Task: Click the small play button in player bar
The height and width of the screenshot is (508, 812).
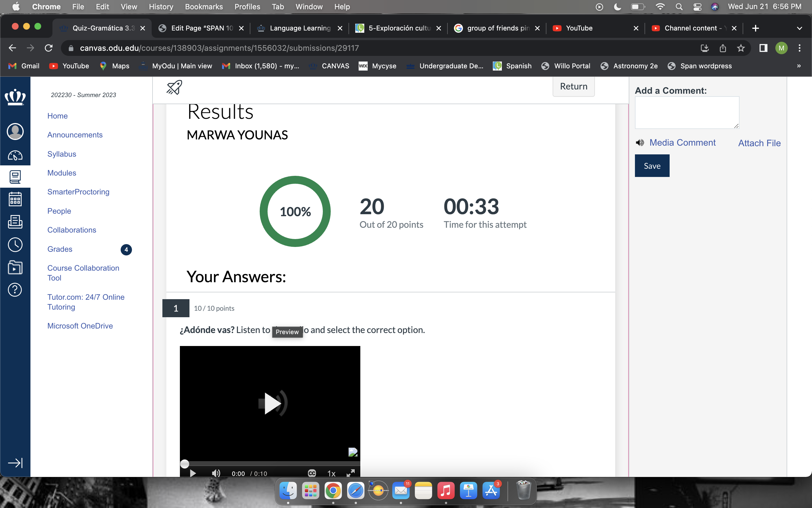Action: click(x=193, y=473)
